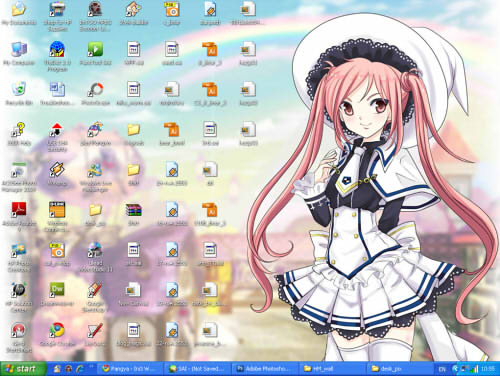Open the WinRAR archive file icon
Viewport: 500px width, 377px height.
point(134,210)
